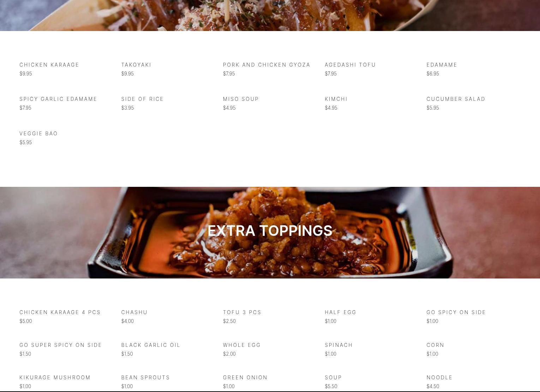Open the Miso Soup item
This screenshot has width=540, height=392.
click(x=241, y=99)
